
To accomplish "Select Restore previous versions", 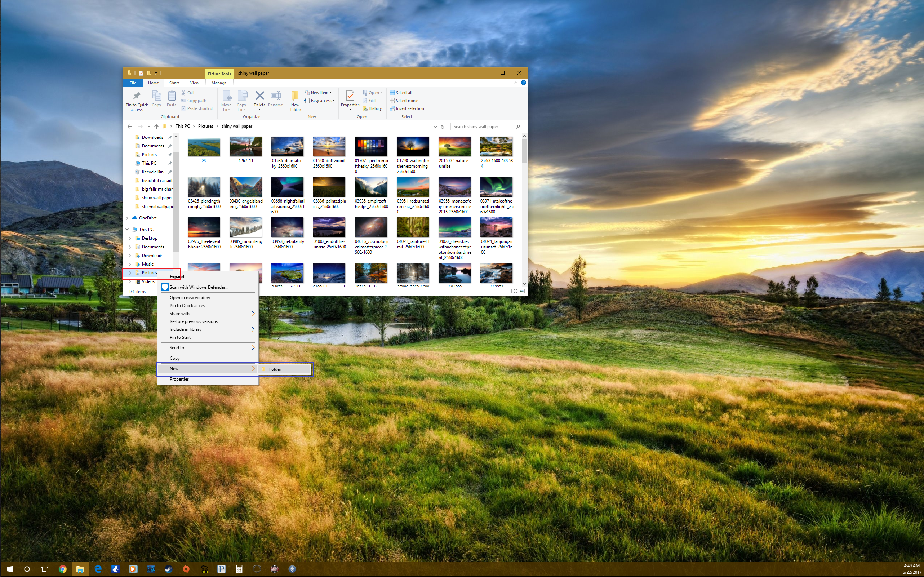I will click(x=208, y=322).
